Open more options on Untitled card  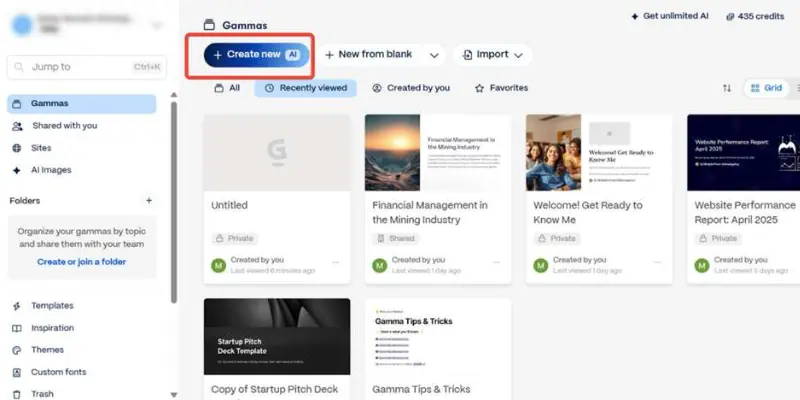(336, 263)
